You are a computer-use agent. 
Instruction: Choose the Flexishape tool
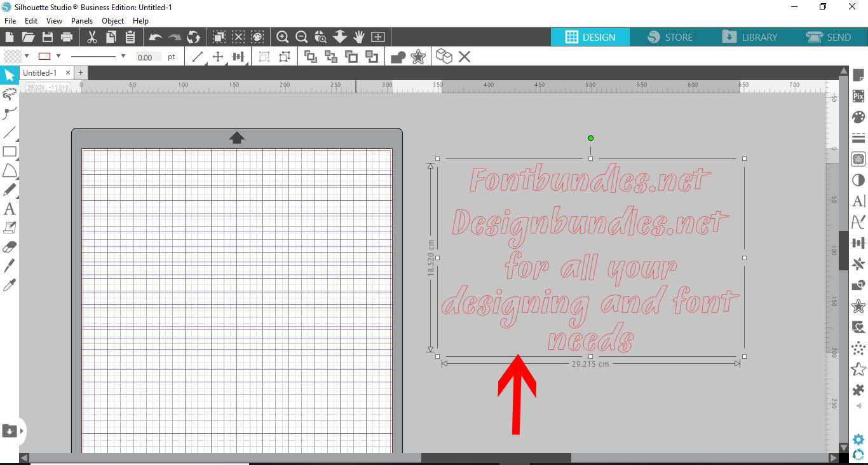point(9,170)
